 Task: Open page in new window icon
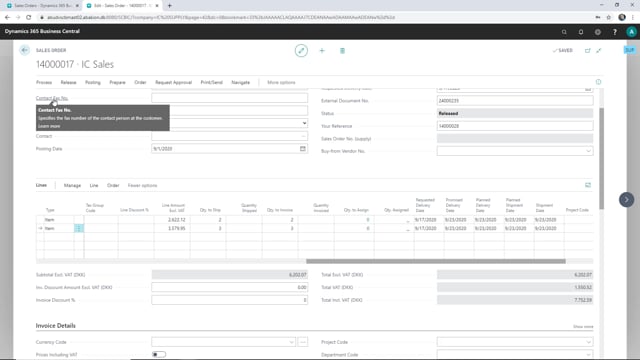pyautogui.click(x=588, y=51)
